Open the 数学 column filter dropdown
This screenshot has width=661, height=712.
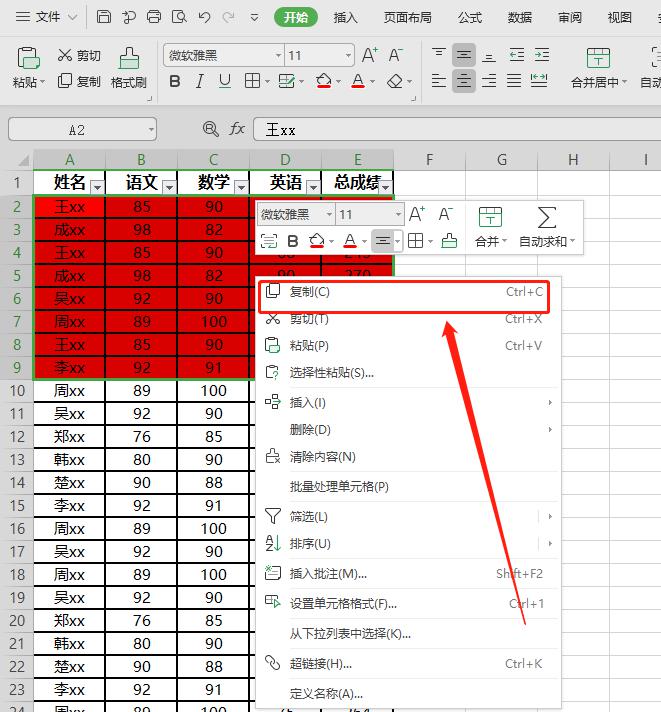pyautogui.click(x=242, y=186)
